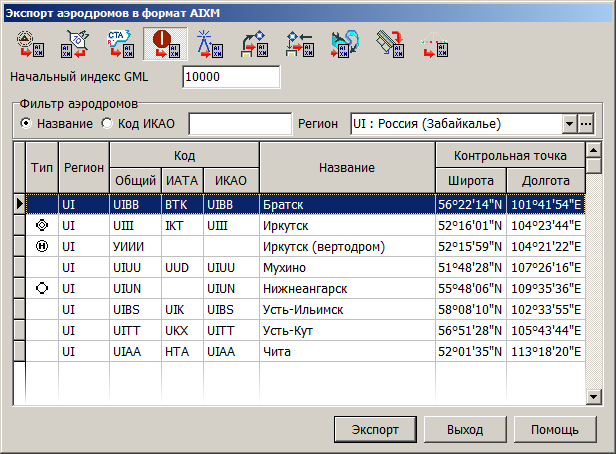The image size is (616, 454).
Task: Click the runway strip export icon
Action: coord(388,44)
